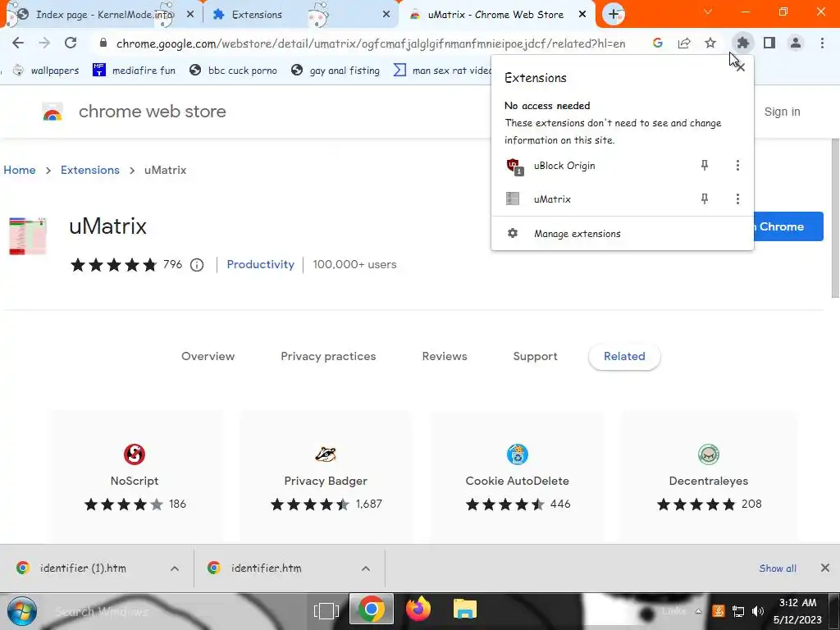Toggle the browser side panel

click(769, 43)
